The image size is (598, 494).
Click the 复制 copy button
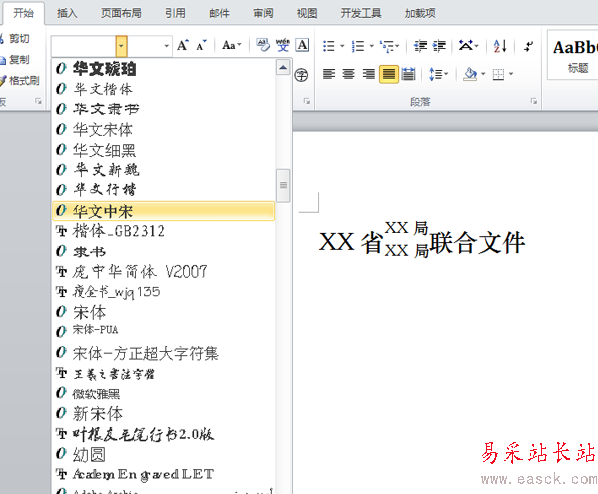[15, 59]
